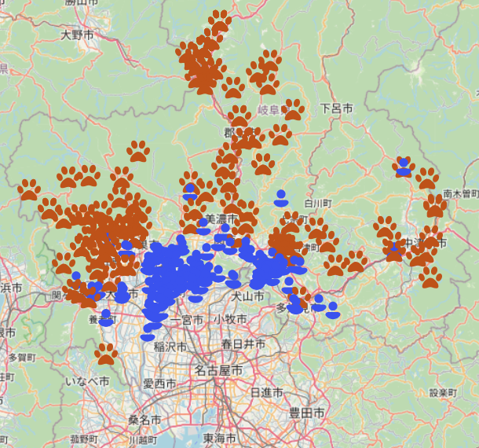Click the 白川町 town label
This screenshot has height=448, width=479.
318,204
